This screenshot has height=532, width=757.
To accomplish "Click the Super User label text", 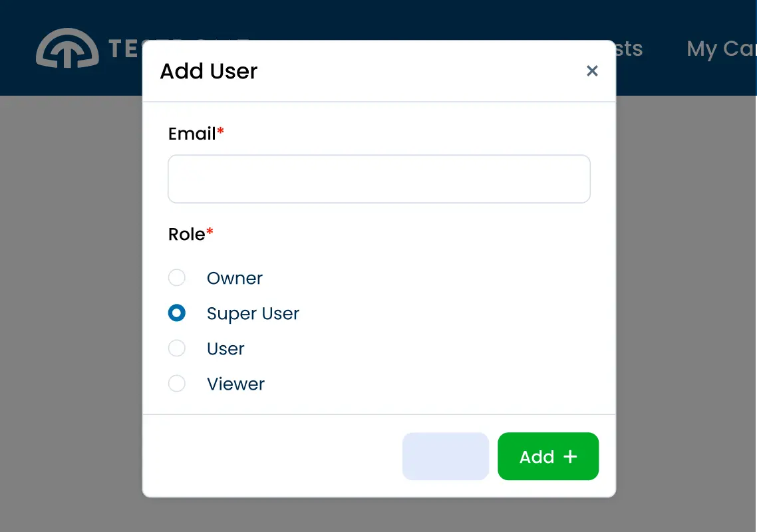I will pos(253,313).
